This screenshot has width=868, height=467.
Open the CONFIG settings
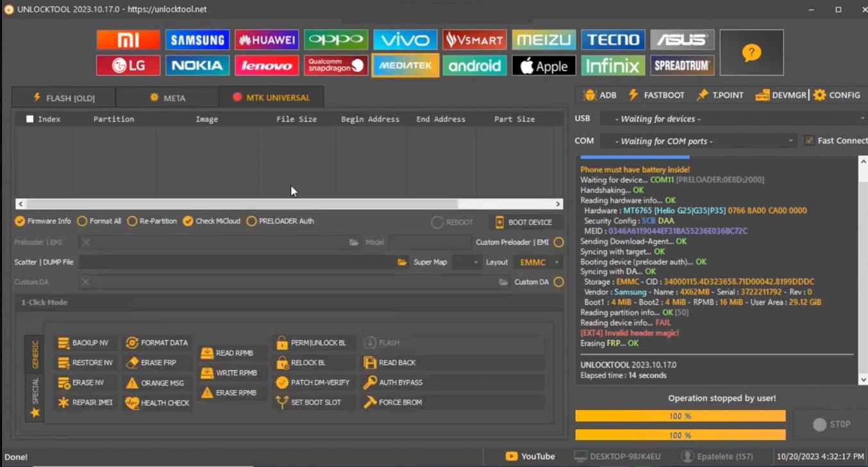837,95
